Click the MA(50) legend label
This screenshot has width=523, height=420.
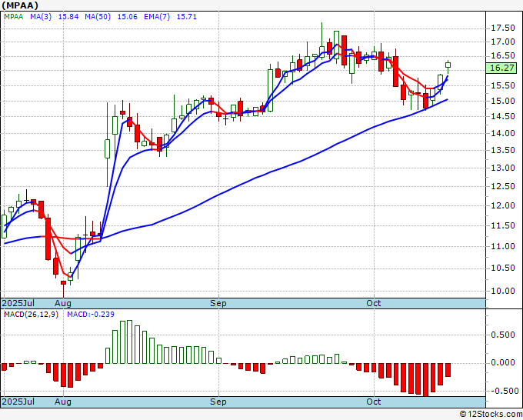tap(98, 17)
